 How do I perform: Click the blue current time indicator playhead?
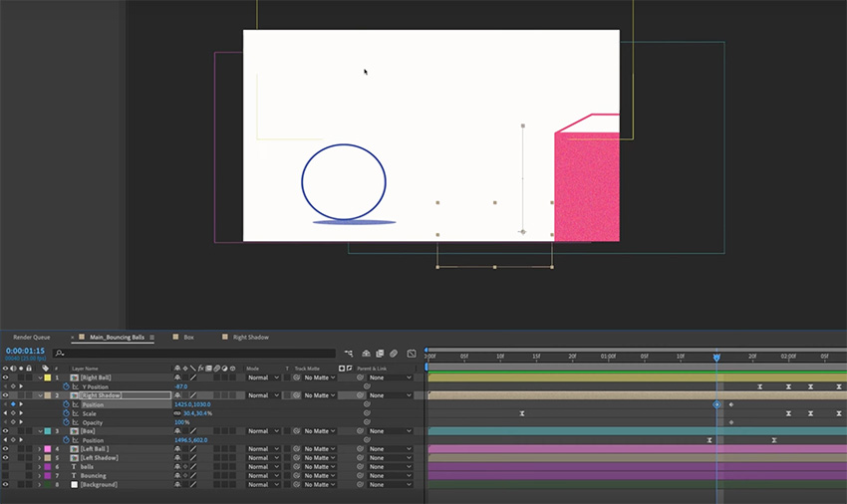(x=716, y=357)
